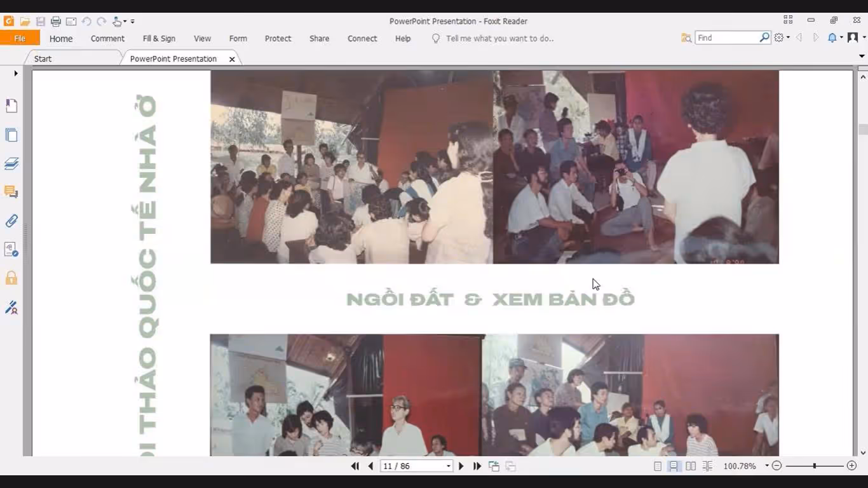The image size is (868, 488).
Task: Click inside the Find search box
Action: click(x=726, y=38)
